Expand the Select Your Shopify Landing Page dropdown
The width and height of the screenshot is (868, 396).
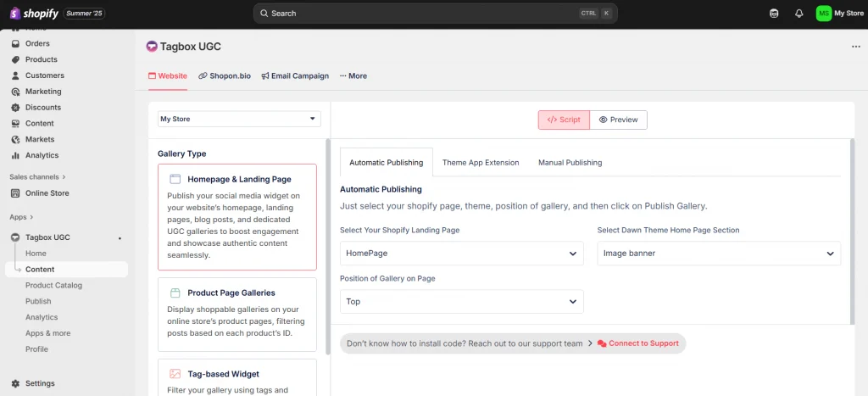[x=461, y=253]
